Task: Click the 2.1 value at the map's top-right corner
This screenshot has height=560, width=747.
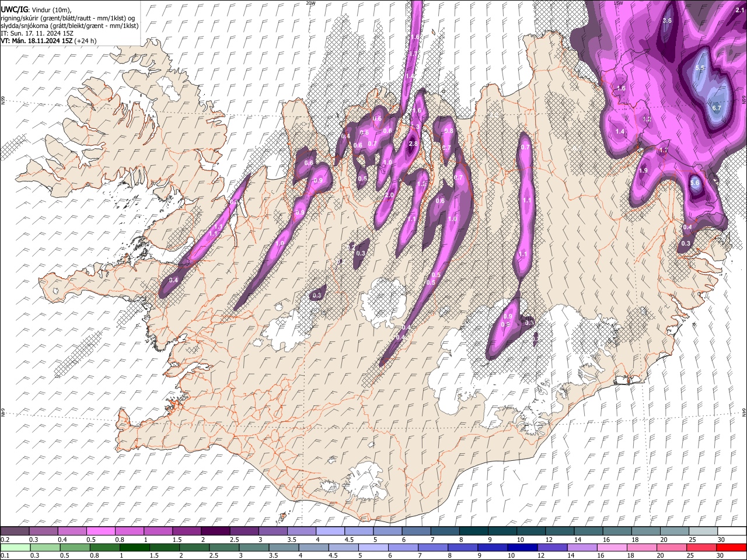Action: tap(740, 10)
